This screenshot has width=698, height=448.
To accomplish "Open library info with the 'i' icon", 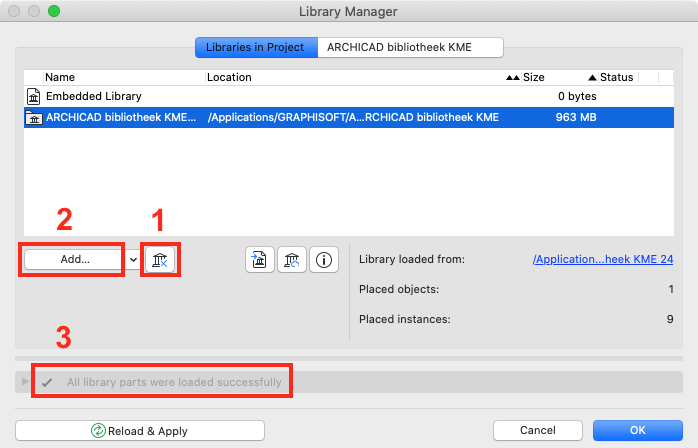I will click(324, 260).
